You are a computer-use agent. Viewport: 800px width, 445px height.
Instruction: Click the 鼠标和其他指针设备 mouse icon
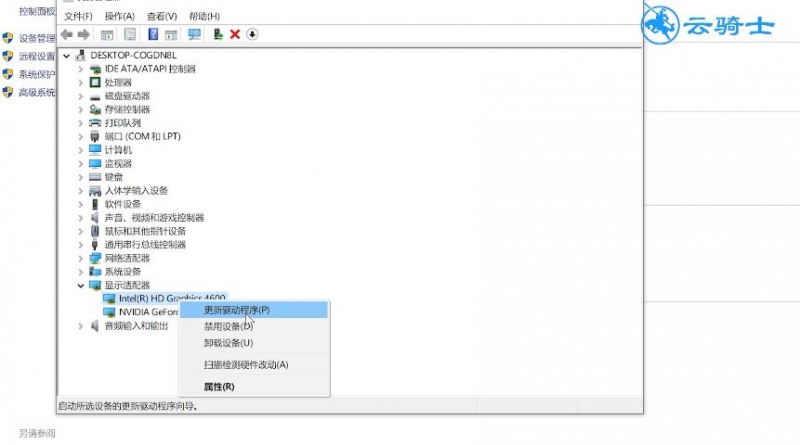click(x=94, y=231)
